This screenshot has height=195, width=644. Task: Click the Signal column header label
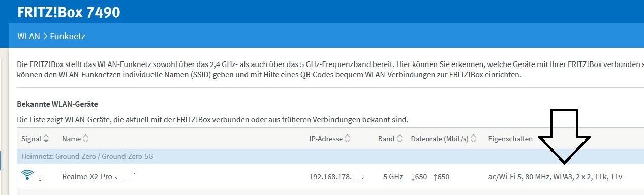pyautogui.click(x=32, y=138)
